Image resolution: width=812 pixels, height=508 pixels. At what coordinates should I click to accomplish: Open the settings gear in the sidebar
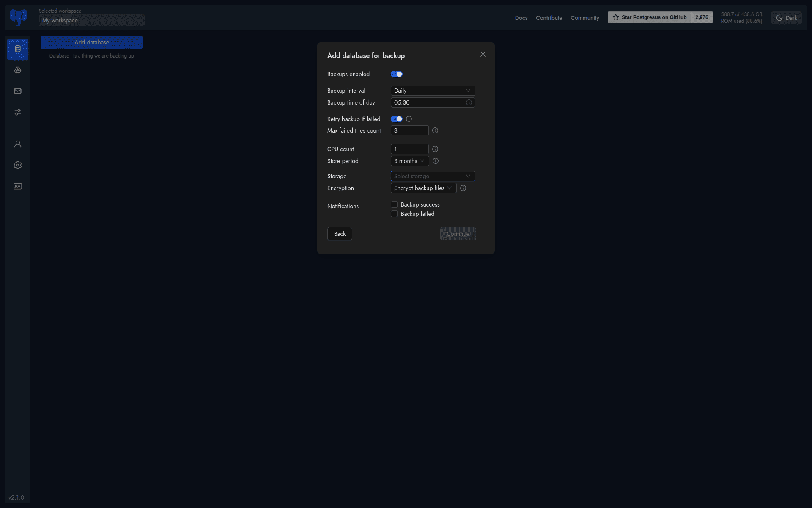click(18, 165)
